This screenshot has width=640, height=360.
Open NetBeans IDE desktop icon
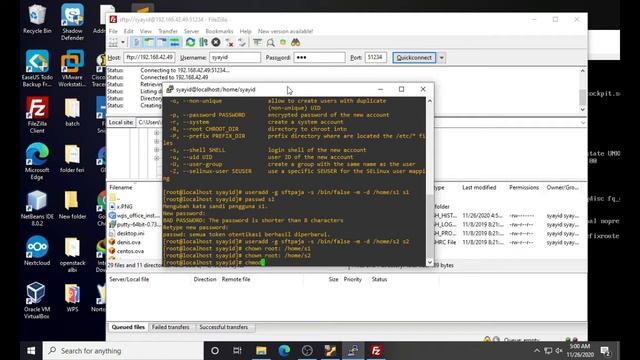37,208
